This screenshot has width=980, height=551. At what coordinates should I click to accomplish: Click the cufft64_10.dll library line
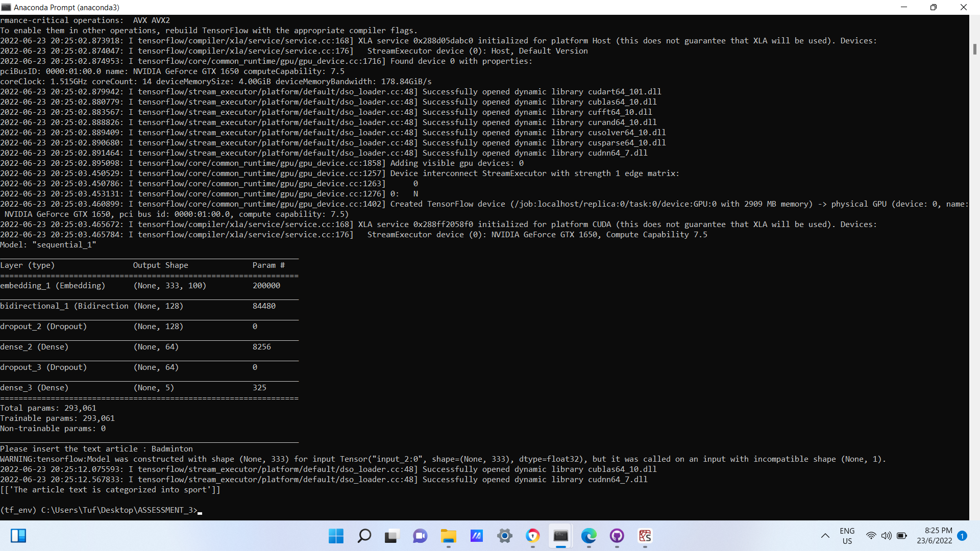click(326, 112)
